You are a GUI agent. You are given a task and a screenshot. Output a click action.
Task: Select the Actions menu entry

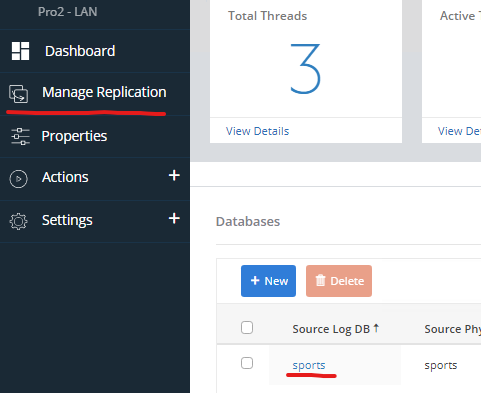point(65,177)
